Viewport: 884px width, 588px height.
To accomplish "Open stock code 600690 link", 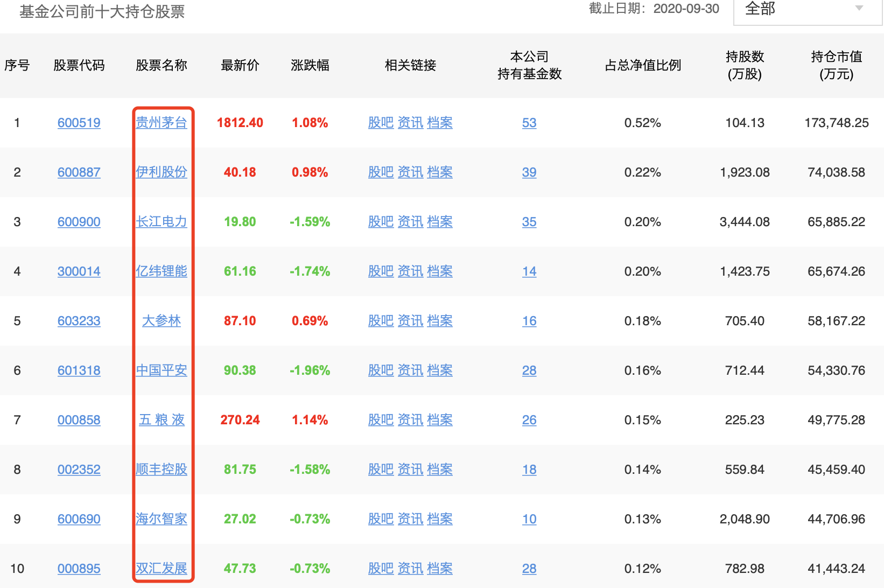I will (79, 519).
